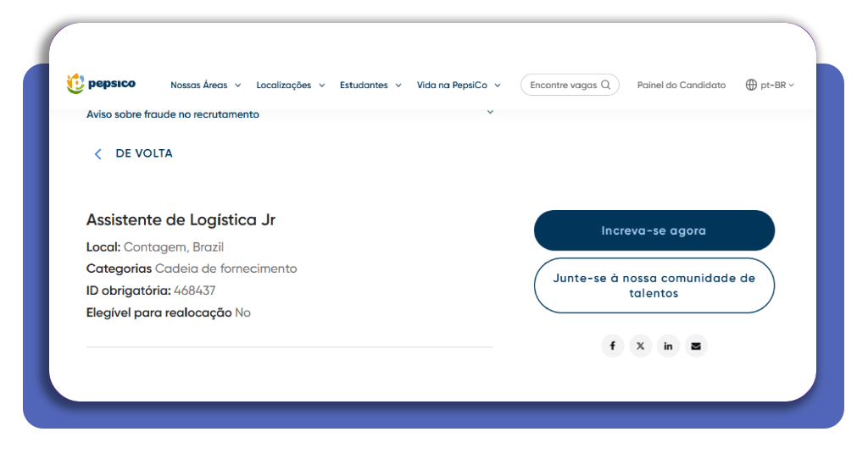Screen dimensions: 868x454
Task: Share job on Facebook icon
Action: [612, 346]
